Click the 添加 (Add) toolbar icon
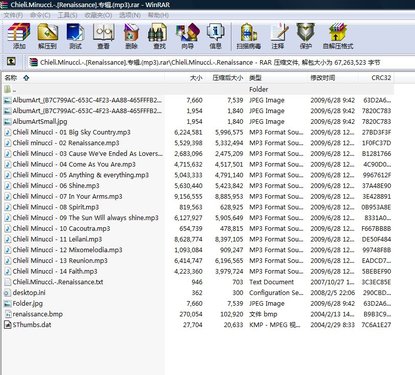415x375 pixels. point(19,32)
